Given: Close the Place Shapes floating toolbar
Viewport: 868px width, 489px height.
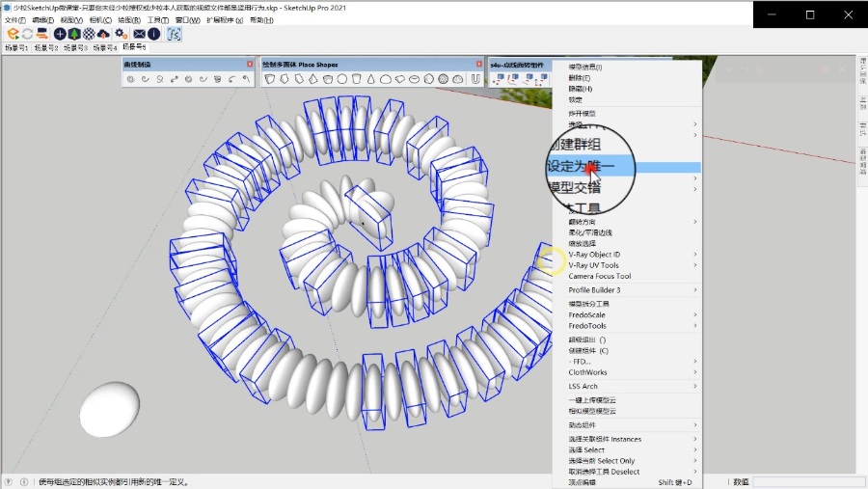Looking at the screenshot, I should pos(478,65).
